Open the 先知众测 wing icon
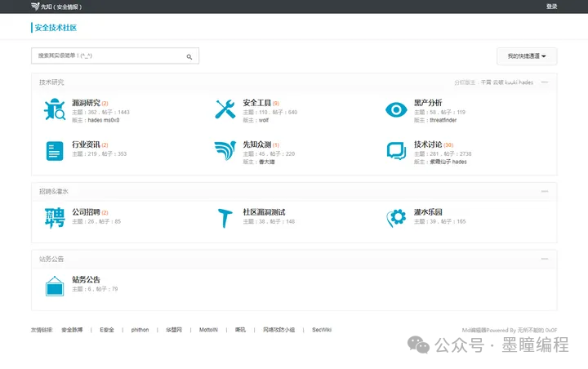This screenshot has width=588, height=369. click(x=225, y=151)
